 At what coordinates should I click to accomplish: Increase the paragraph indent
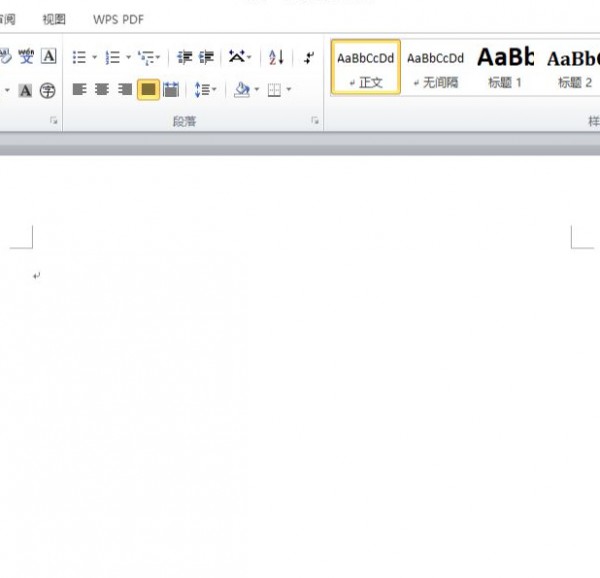click(207, 58)
